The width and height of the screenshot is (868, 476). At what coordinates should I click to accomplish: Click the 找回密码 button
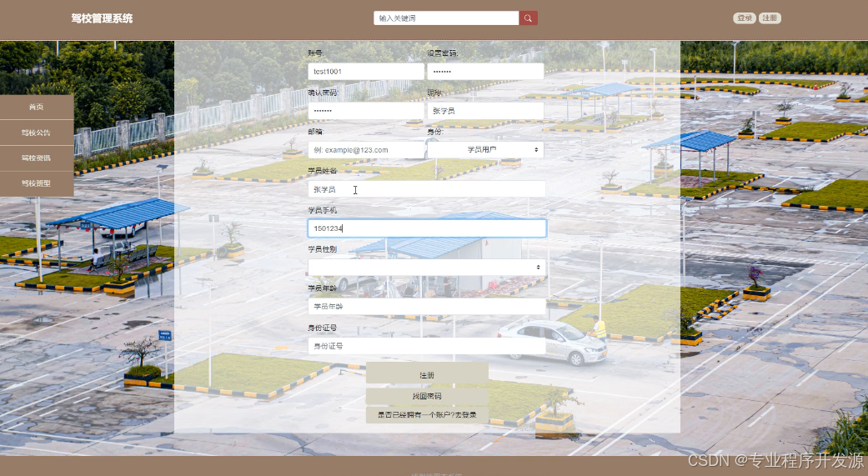pos(427,396)
